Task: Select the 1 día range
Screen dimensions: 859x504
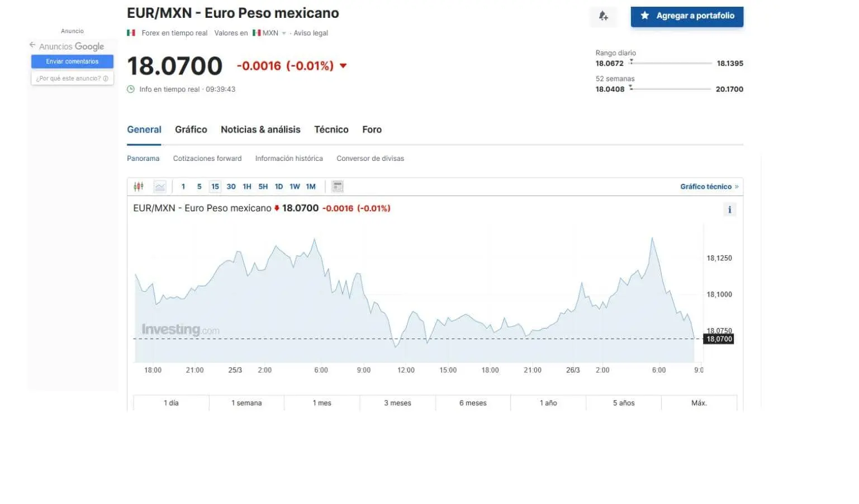Action: tap(171, 403)
